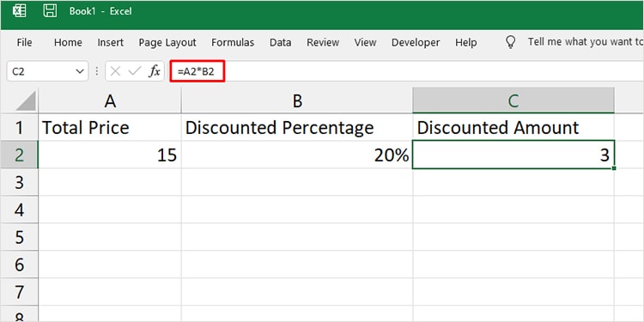Open the Name Box dropdown arrow
The height and width of the screenshot is (322, 644).
click(x=80, y=71)
